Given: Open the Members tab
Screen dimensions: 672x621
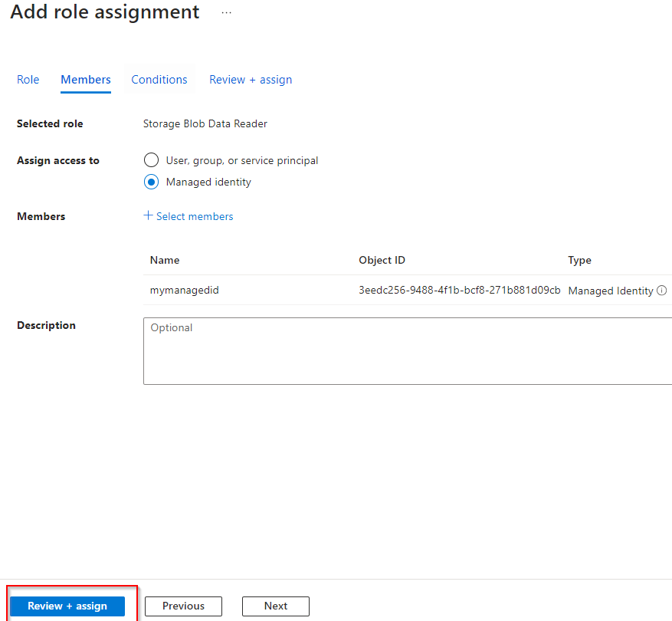Looking at the screenshot, I should 86,80.
